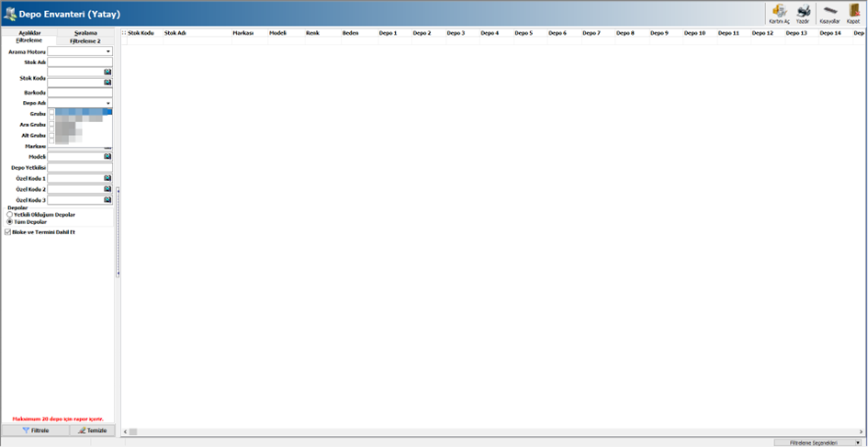Click the filter row cell under Stok Adı
This screenshot has width=868, height=447.
(197, 41)
